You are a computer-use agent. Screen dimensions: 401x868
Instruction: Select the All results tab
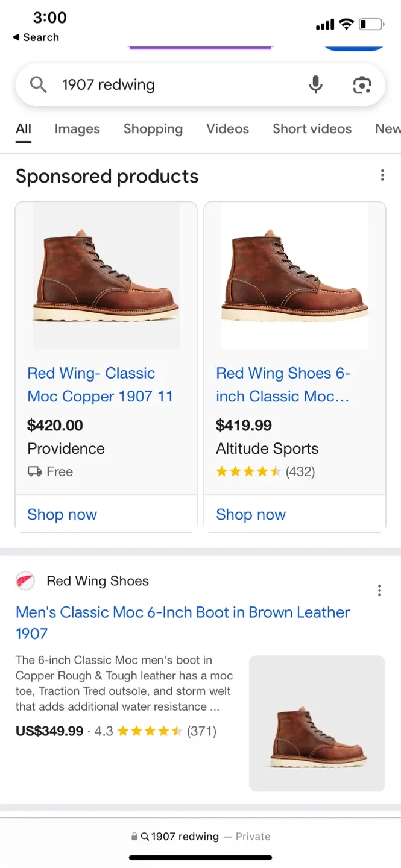click(24, 129)
